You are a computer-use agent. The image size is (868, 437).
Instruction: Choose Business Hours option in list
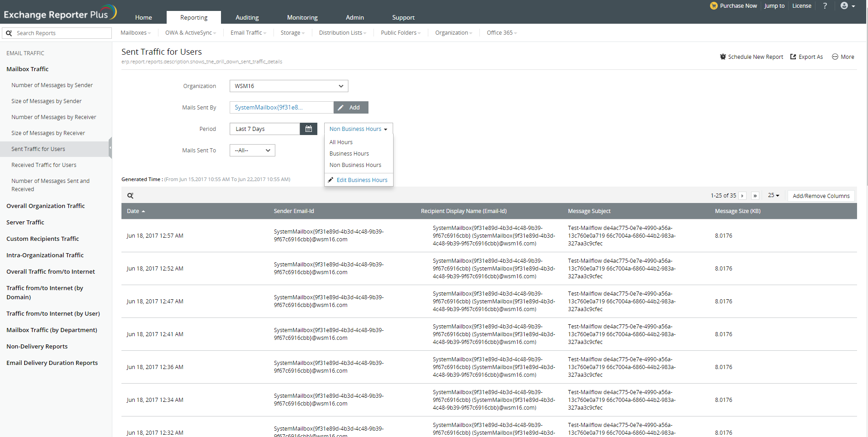[x=349, y=154]
